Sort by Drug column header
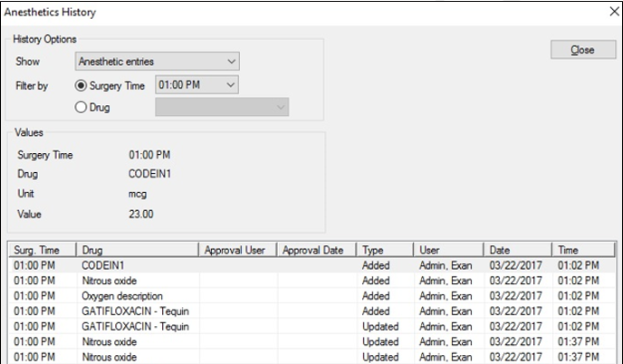 (138, 249)
